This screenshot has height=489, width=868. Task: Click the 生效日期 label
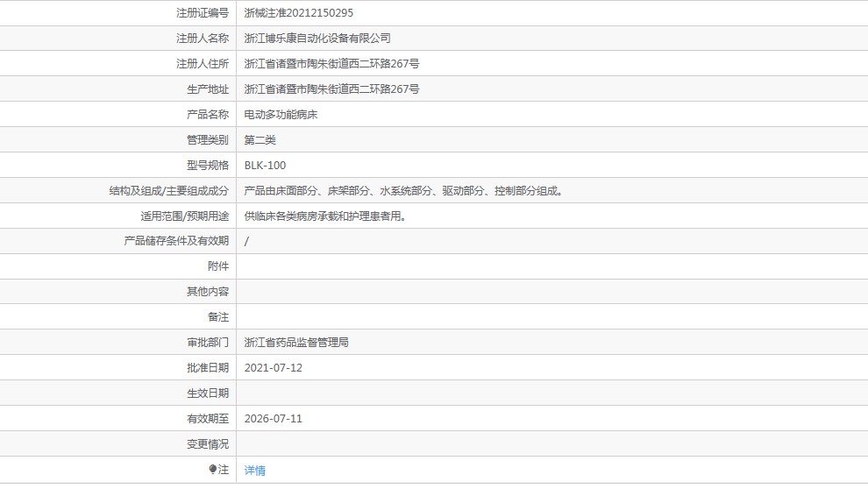[208, 393]
